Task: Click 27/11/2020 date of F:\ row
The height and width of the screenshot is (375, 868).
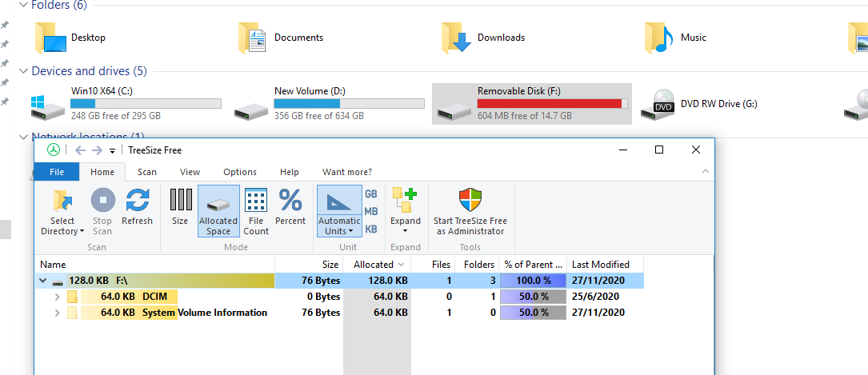Action: coord(598,281)
